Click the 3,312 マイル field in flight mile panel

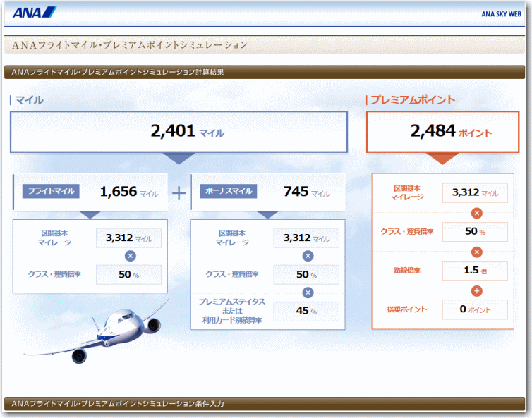[128, 238]
